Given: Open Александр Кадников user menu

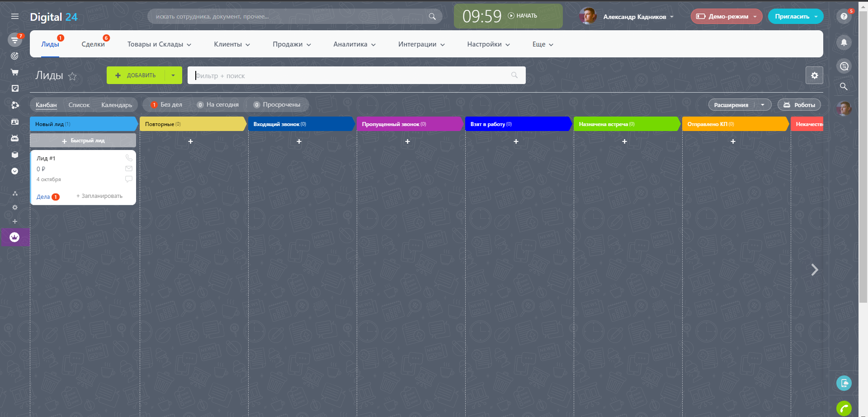Looking at the screenshot, I should pos(627,16).
